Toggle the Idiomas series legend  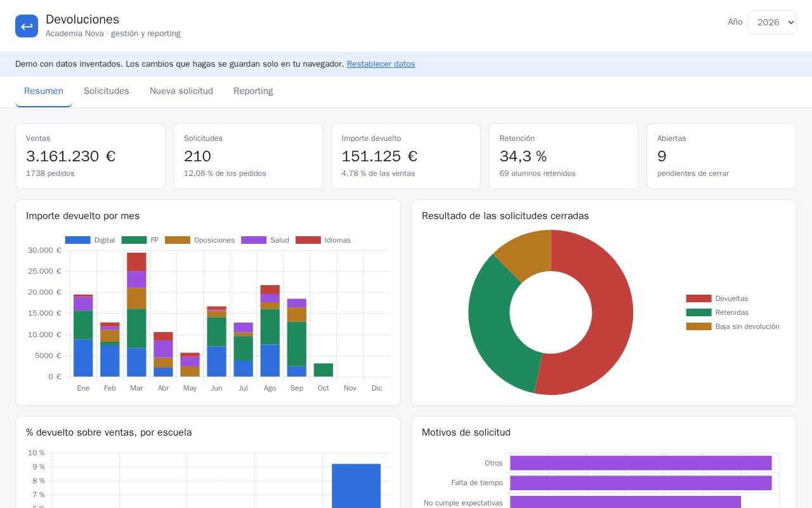pyautogui.click(x=323, y=240)
